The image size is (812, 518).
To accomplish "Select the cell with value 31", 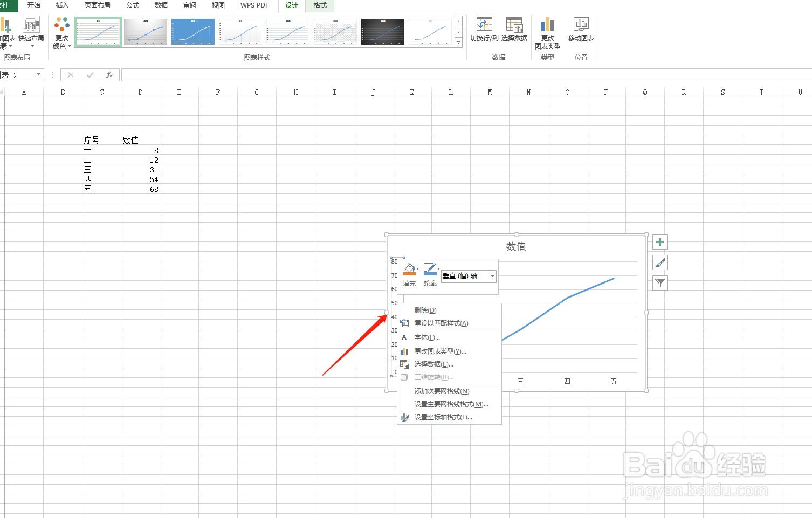I will pyautogui.click(x=140, y=170).
